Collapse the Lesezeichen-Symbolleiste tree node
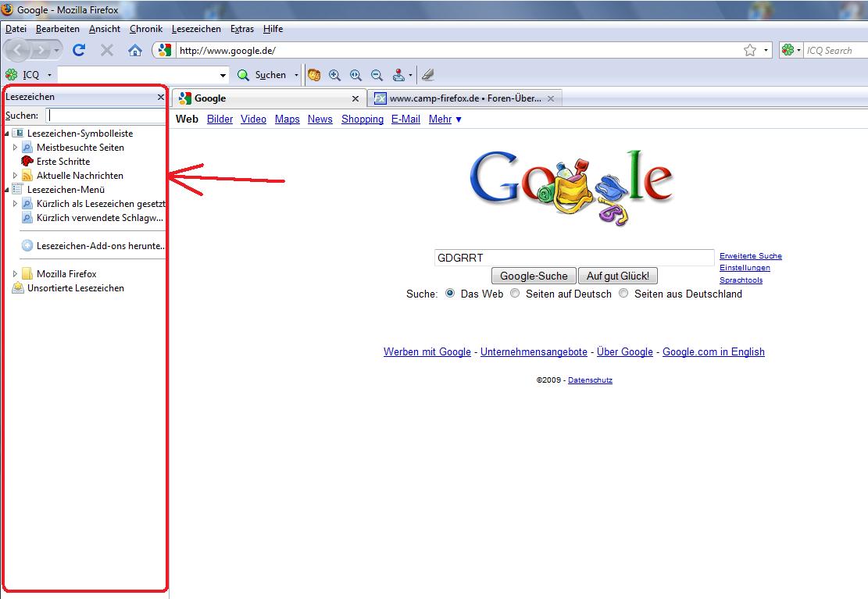Image resolution: width=868 pixels, height=599 pixels. (7, 134)
